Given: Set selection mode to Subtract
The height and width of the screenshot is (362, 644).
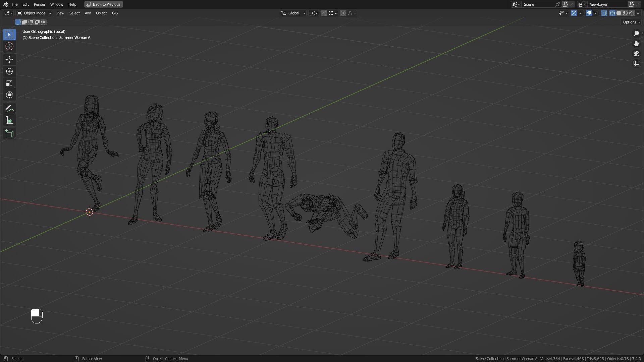Looking at the screenshot, I should point(31,22).
